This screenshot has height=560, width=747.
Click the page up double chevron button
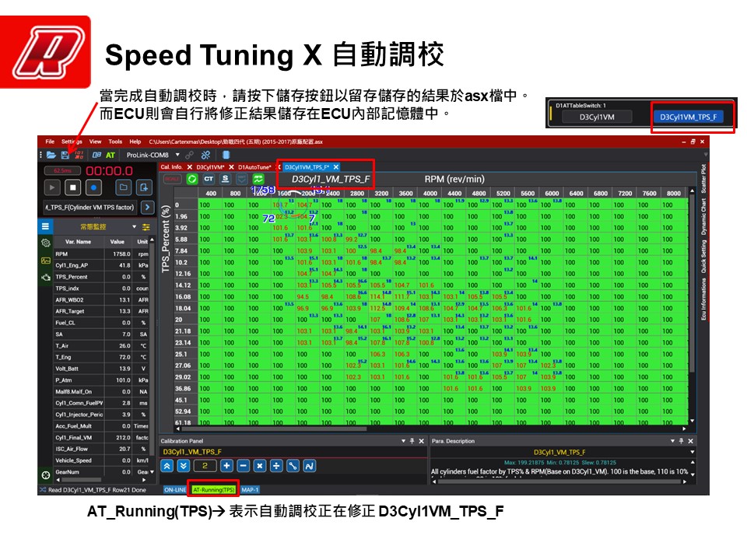pyautogui.click(x=167, y=466)
